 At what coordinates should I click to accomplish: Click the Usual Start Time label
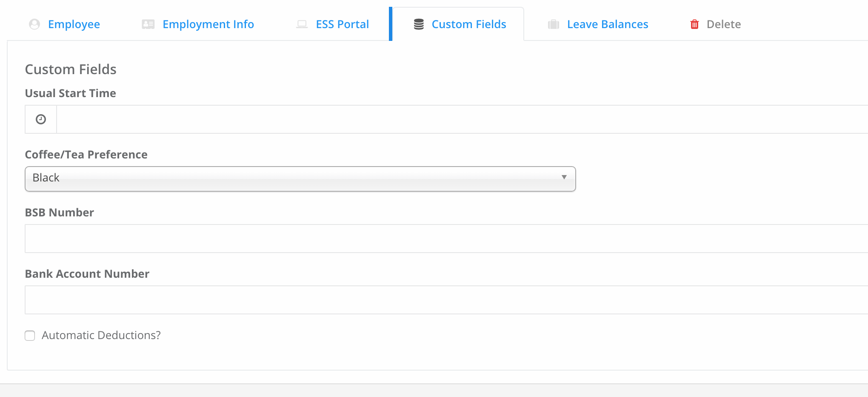pos(71,93)
